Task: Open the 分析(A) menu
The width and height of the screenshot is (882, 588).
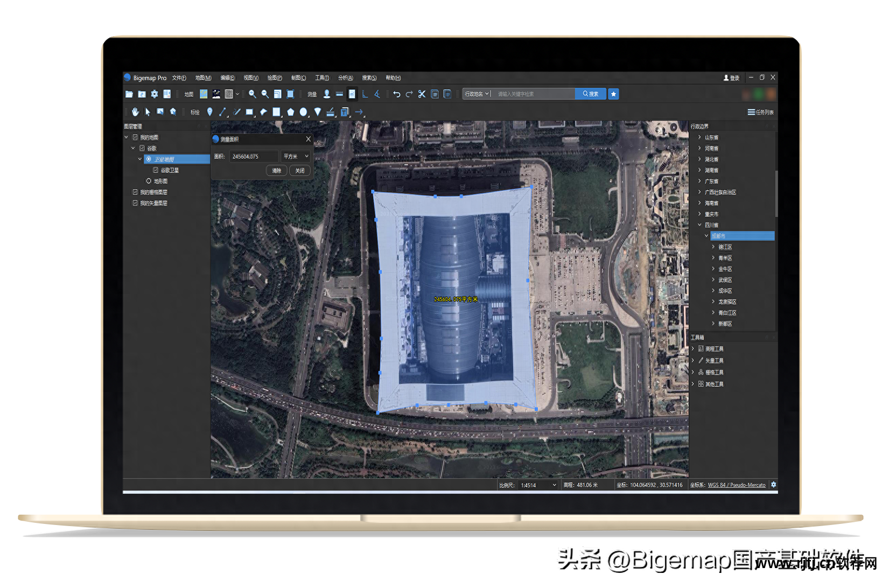Action: (x=346, y=78)
